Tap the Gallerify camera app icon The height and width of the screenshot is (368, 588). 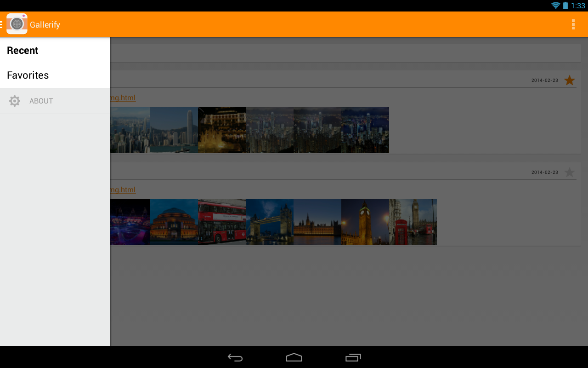(17, 24)
